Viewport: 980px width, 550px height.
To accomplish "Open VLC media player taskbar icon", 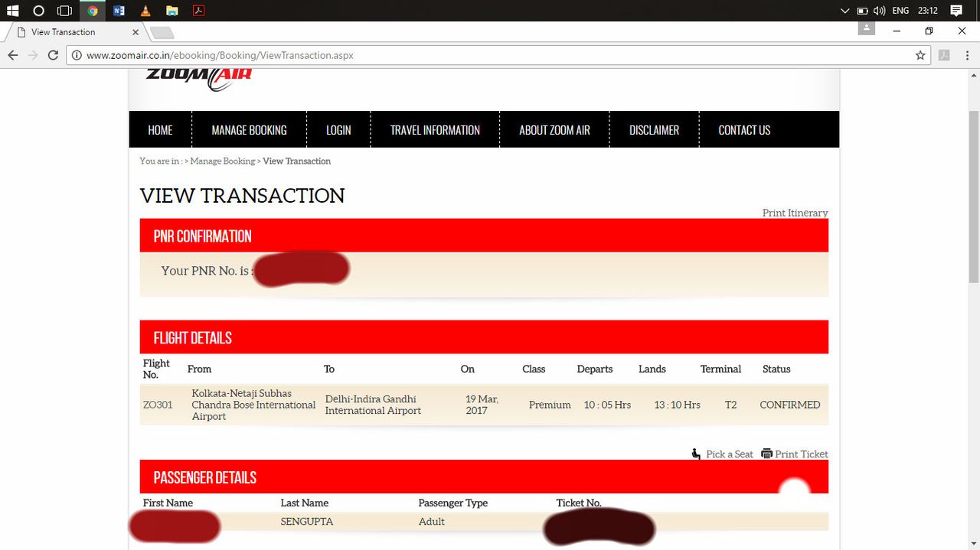I will click(145, 11).
